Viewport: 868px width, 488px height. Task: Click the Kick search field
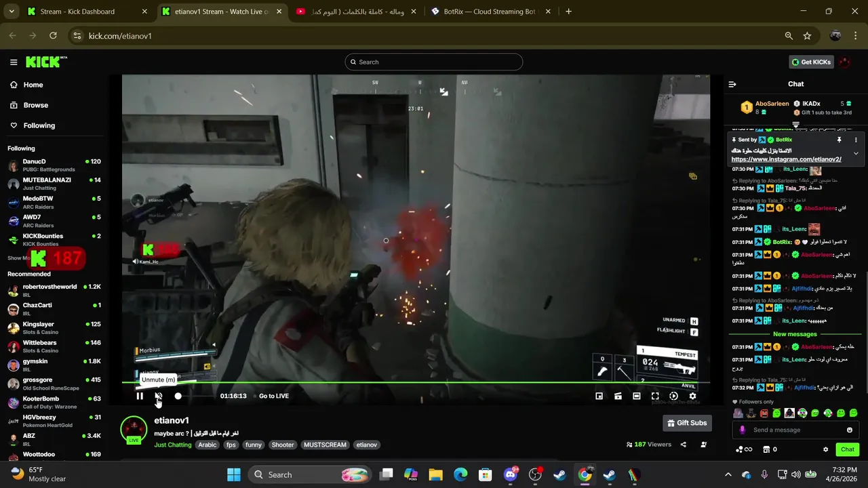coord(434,62)
